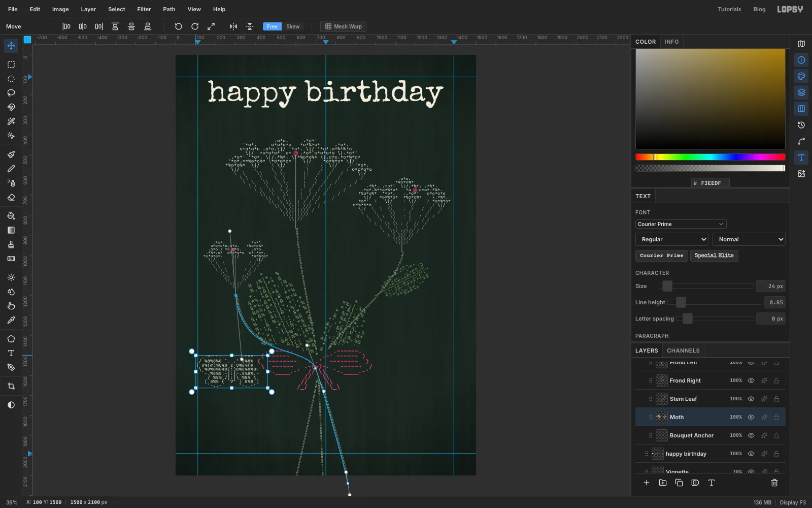This screenshot has width=812, height=508.
Task: Lock the Moth layer
Action: (x=776, y=417)
